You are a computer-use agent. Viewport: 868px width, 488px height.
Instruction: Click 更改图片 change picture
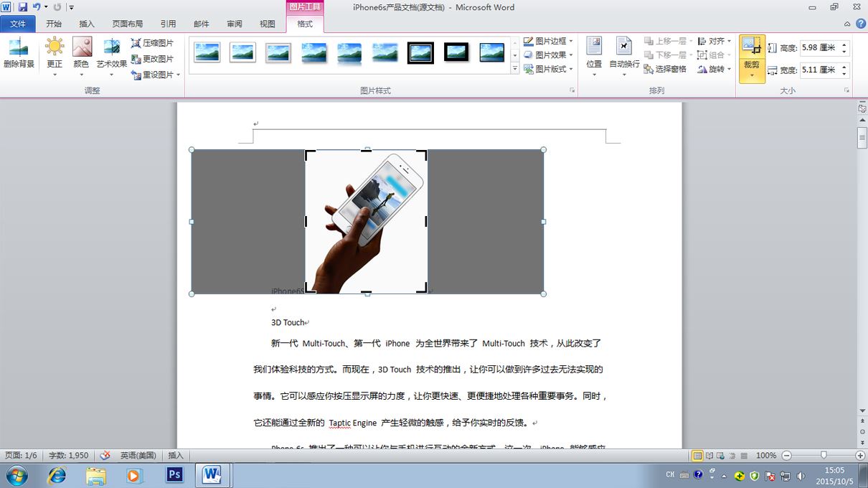153,59
